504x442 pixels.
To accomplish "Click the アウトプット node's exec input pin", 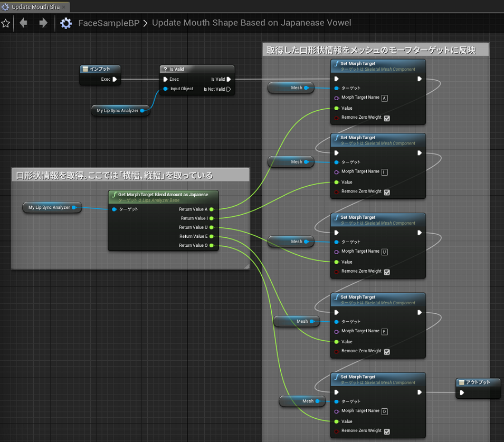I will pos(462,392).
